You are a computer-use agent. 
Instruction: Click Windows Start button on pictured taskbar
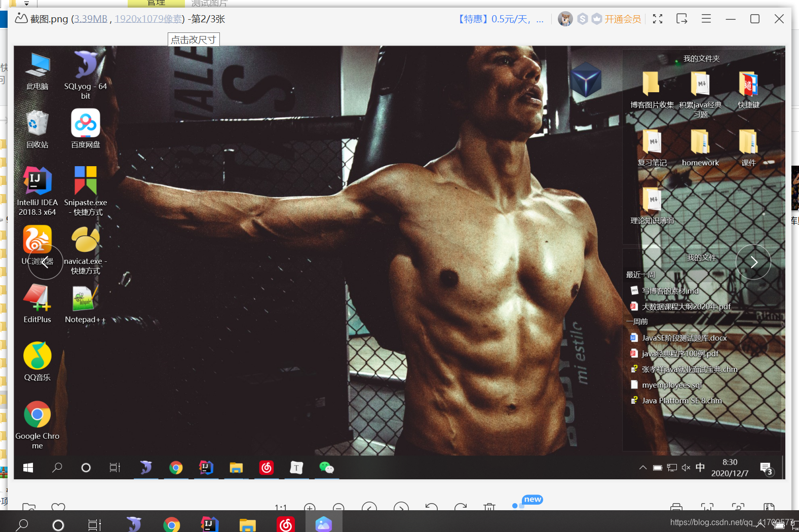[28, 468]
